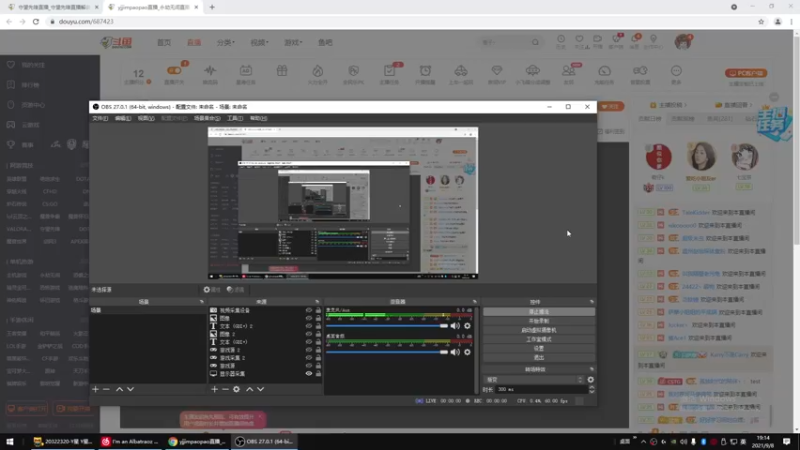800x450 pixels.
Task: Open the 场景集合(S) menu in OBS
Action: click(x=207, y=118)
